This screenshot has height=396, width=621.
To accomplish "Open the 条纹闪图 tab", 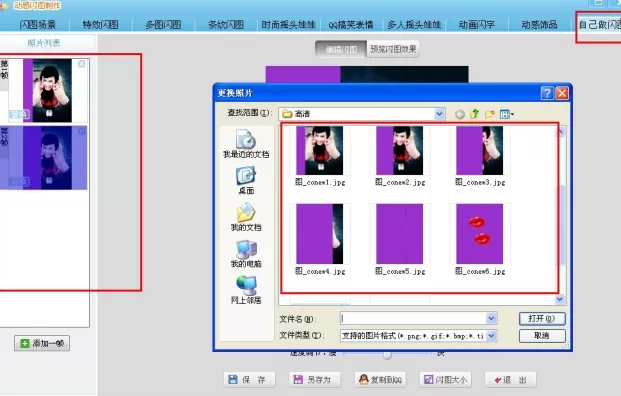I will click(x=226, y=25).
